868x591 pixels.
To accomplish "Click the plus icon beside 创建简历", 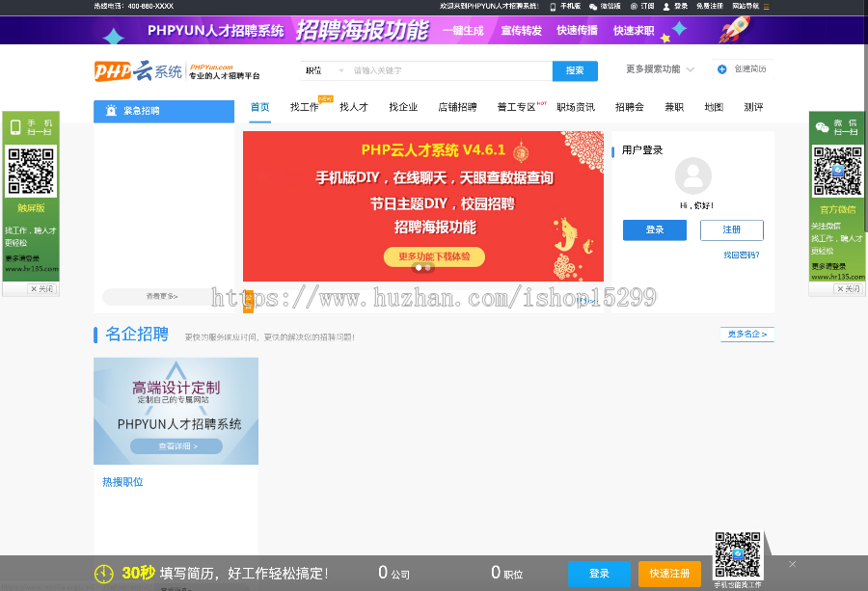I will click(721, 69).
